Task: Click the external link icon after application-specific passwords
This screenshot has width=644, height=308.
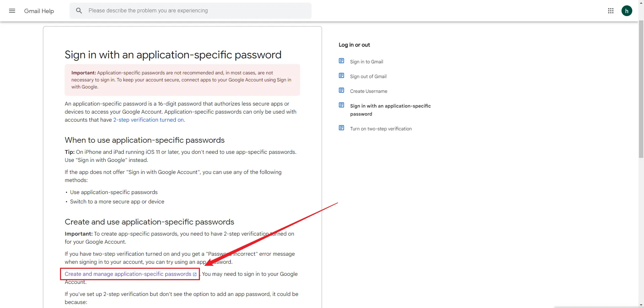Action: [x=195, y=274]
